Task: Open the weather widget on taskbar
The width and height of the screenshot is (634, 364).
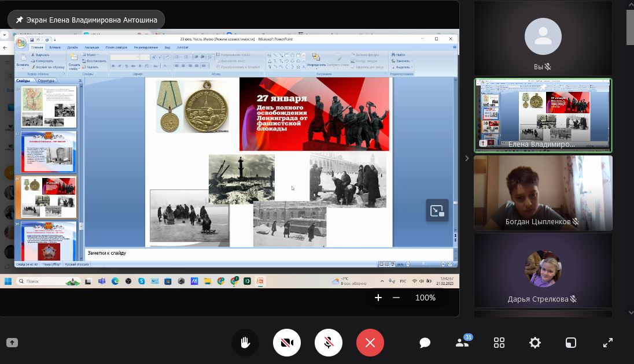Action: tap(349, 281)
